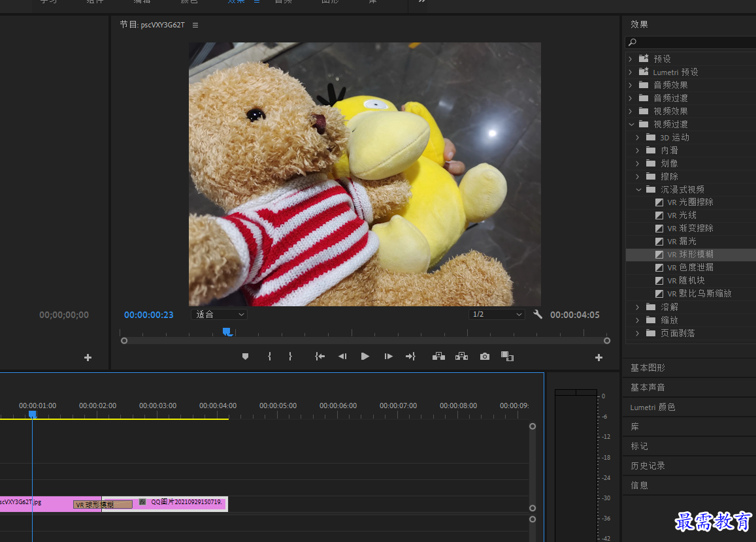Step forward one frame

pyautogui.click(x=388, y=357)
